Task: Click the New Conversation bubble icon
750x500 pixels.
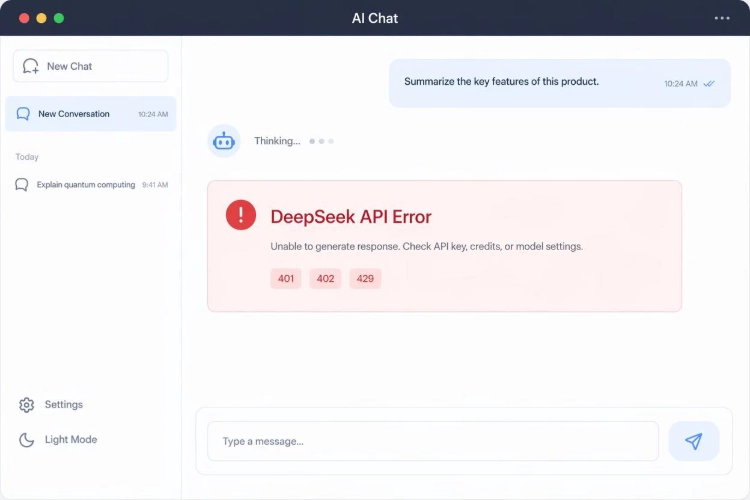Action: [x=23, y=114]
